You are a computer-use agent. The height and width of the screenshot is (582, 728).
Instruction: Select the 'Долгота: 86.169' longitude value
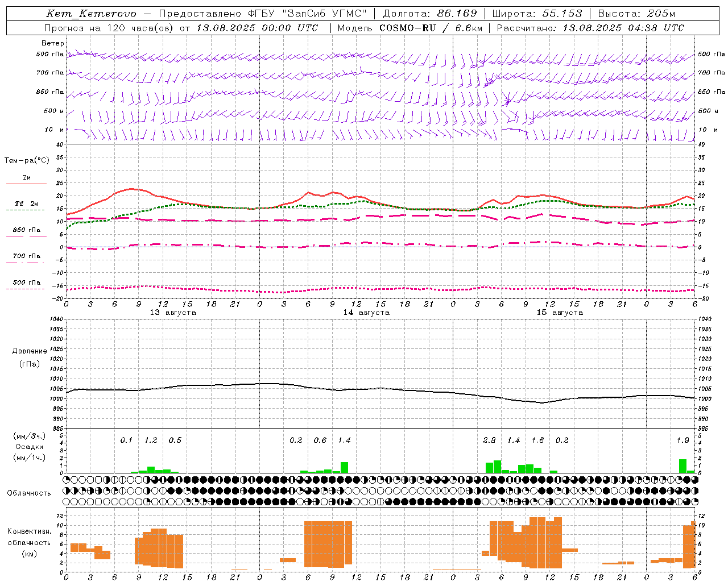[430, 14]
